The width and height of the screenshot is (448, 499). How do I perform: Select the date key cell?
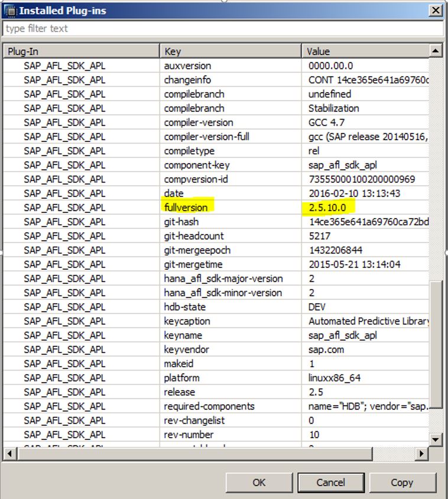tap(231, 193)
